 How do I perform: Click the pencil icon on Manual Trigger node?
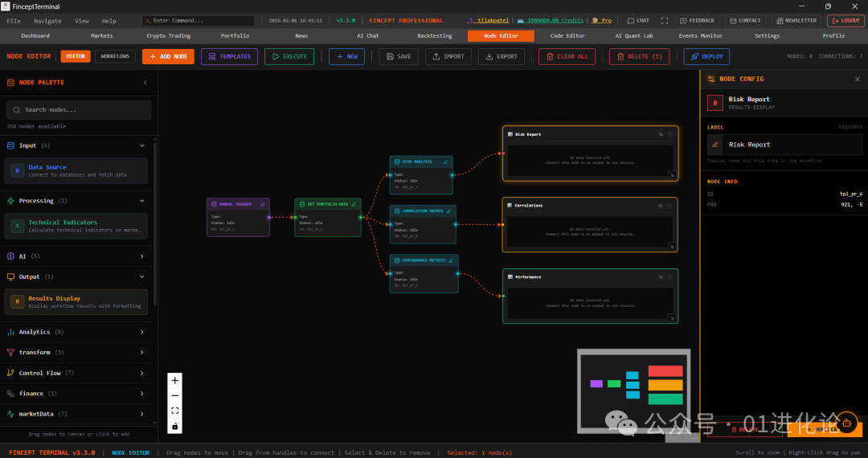(x=262, y=204)
